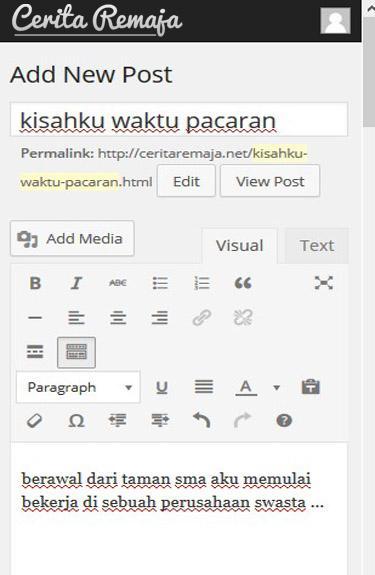Toggle underline formatting
Screen dimensions: 375x575
(162, 387)
